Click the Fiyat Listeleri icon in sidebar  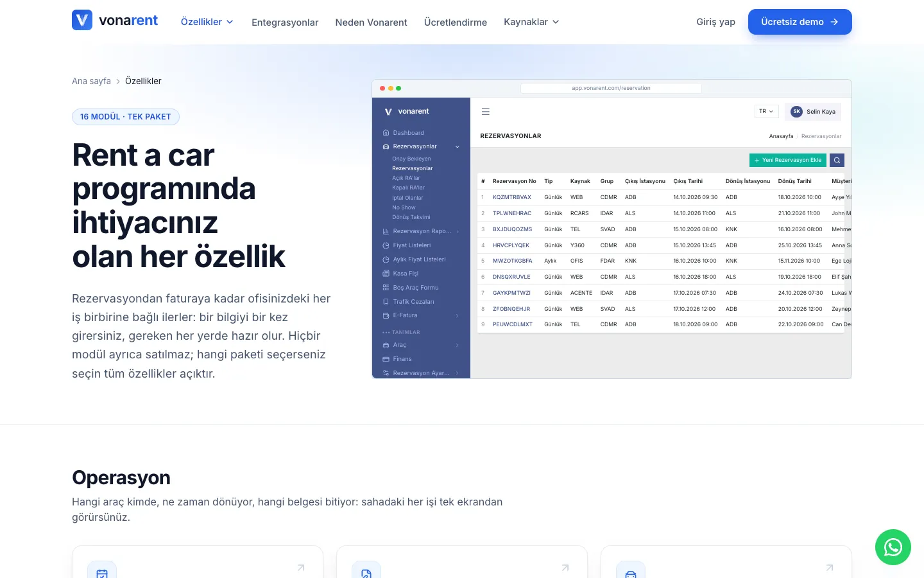(x=386, y=245)
